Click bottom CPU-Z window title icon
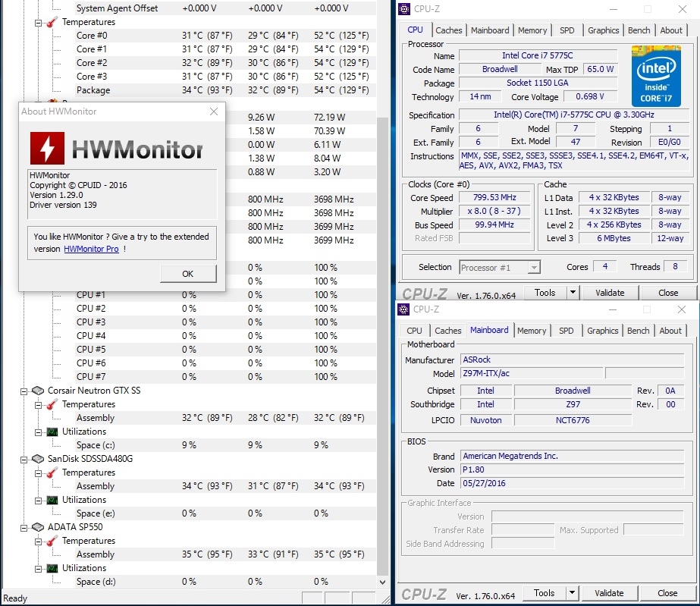 point(403,309)
